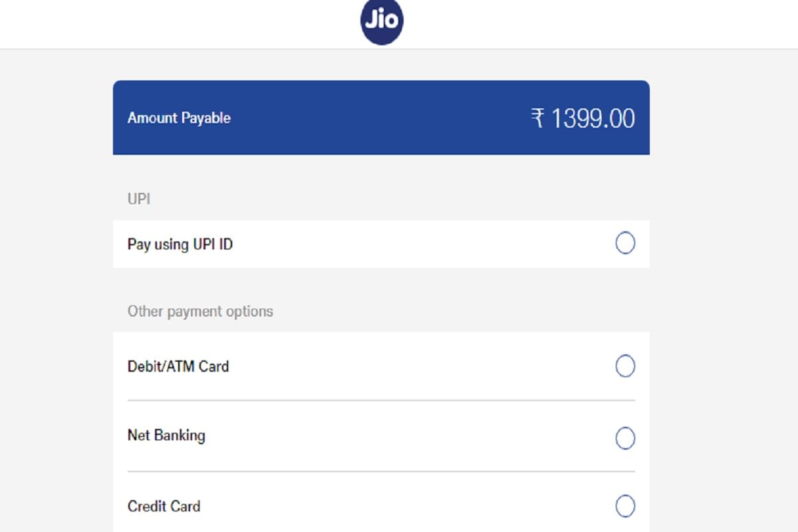Click the Amount Payable label text
798x532 pixels.
click(x=178, y=118)
